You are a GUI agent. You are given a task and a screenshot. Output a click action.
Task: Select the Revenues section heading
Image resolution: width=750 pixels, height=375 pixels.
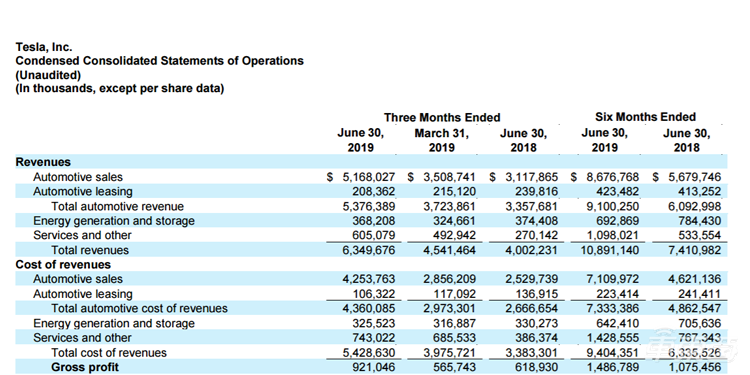[x=43, y=162]
